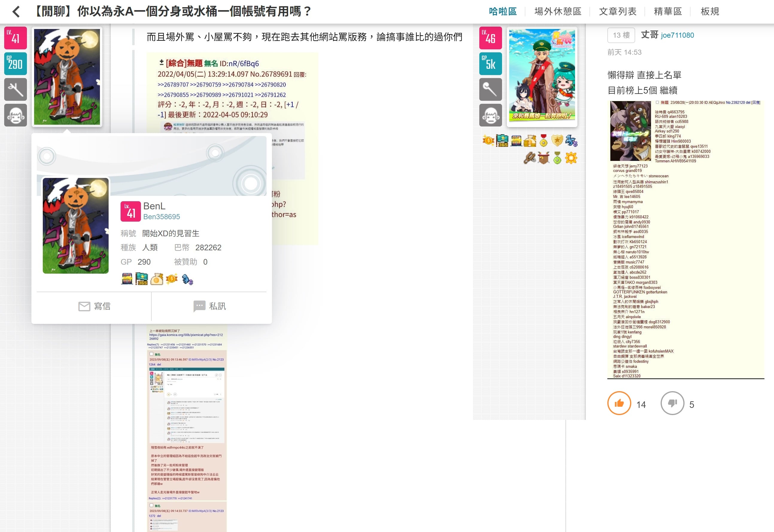The image size is (774, 532).
Task: Click the 私訊 chat bubble icon
Action: point(200,306)
